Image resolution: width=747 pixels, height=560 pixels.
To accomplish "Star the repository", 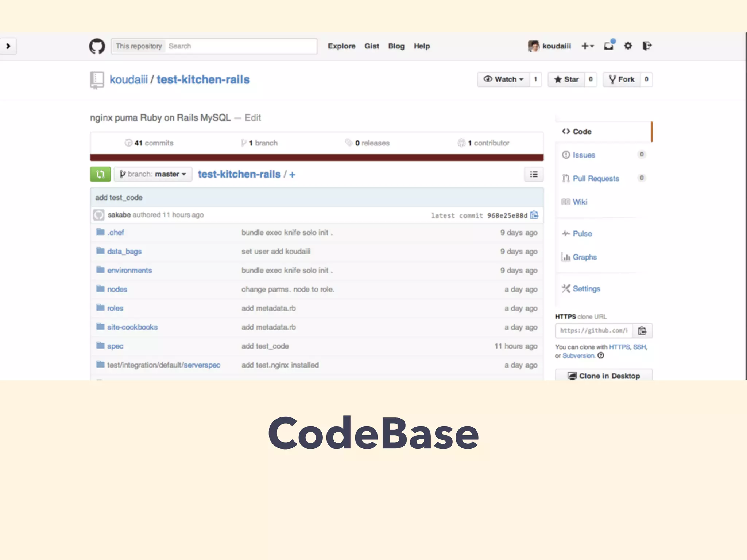I will pos(566,79).
